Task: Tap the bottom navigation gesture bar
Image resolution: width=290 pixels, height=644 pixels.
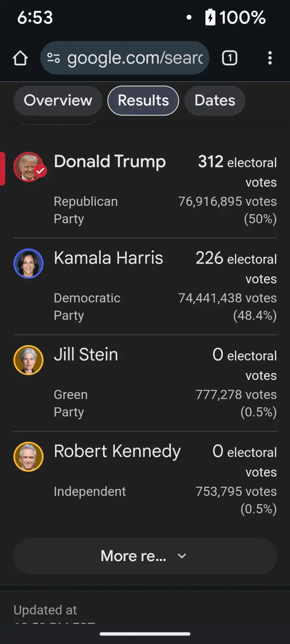Action: [x=145, y=634]
